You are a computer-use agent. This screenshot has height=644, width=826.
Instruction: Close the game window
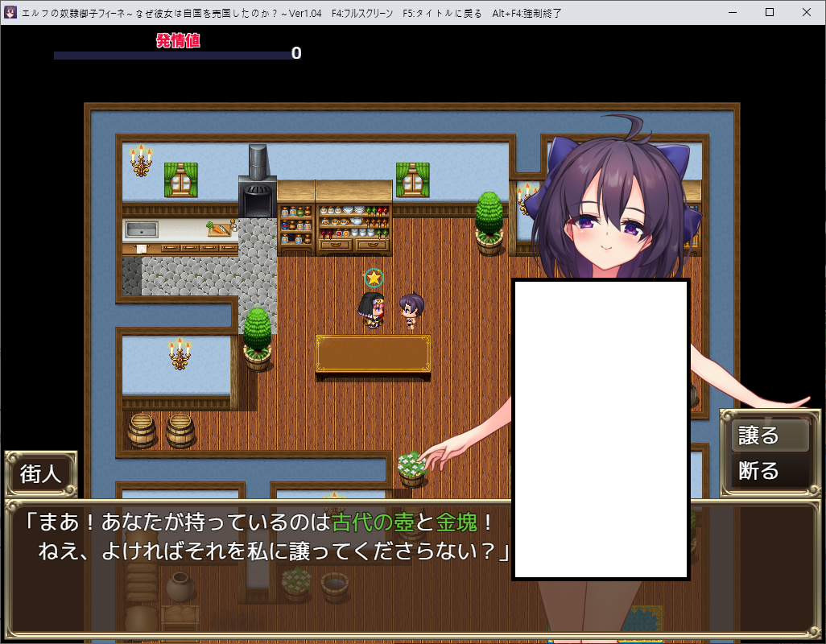click(x=807, y=12)
